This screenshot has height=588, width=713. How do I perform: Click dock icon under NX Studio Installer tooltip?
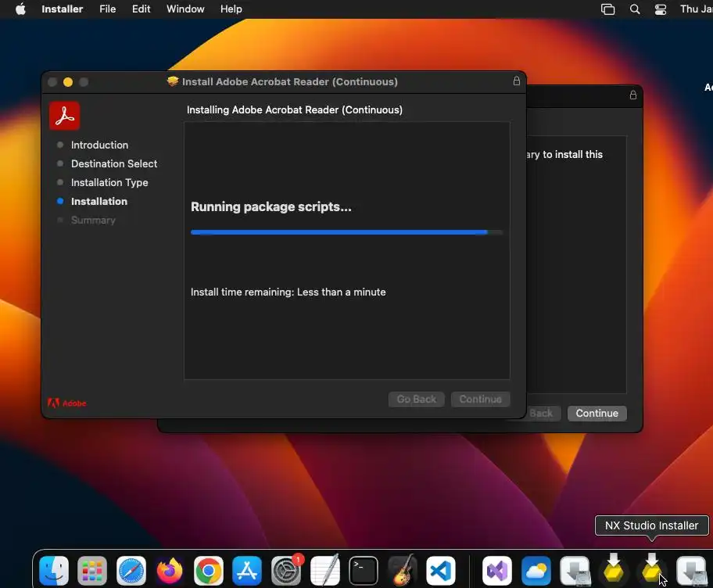pyautogui.click(x=651, y=568)
